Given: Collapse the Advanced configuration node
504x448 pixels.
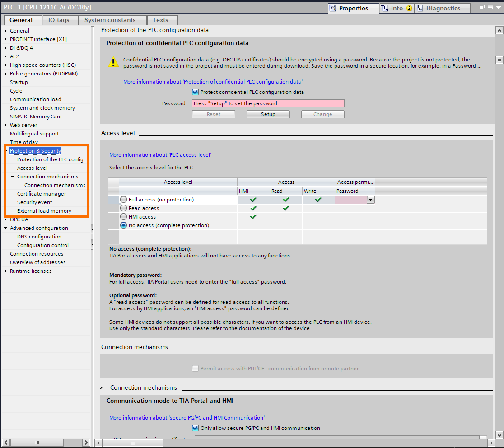Looking at the screenshot, I should [x=5, y=228].
